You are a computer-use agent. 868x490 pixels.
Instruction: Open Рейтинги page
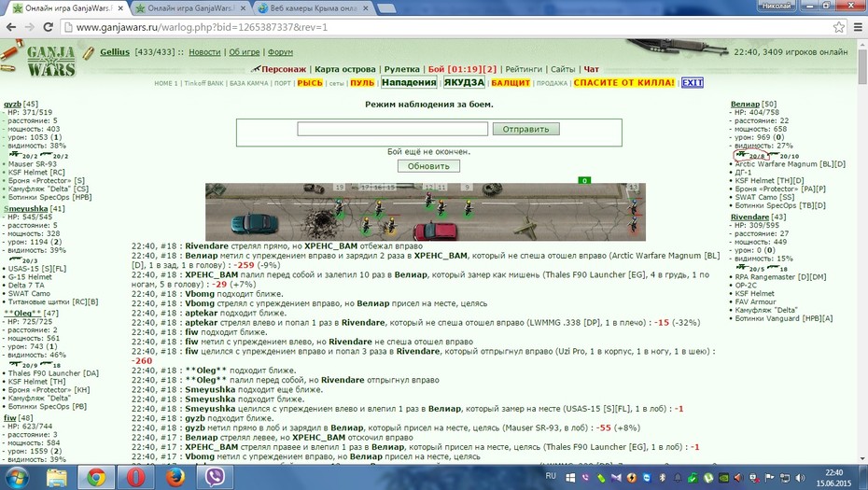pos(524,69)
